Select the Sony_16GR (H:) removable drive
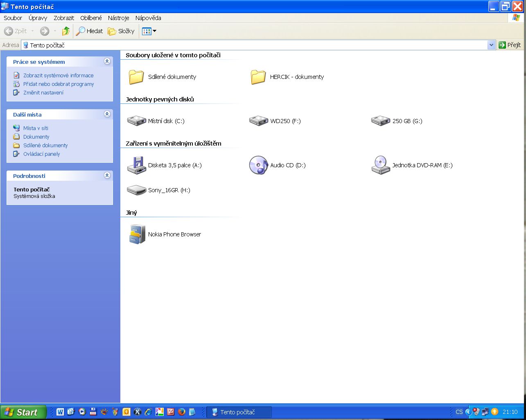526x420 pixels. 136,190
